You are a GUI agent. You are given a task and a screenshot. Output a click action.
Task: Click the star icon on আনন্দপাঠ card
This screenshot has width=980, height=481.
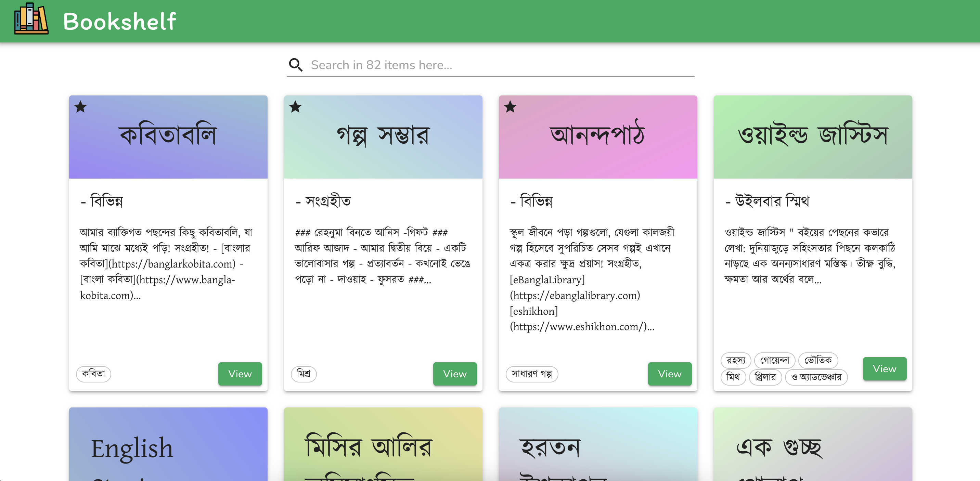pos(510,107)
